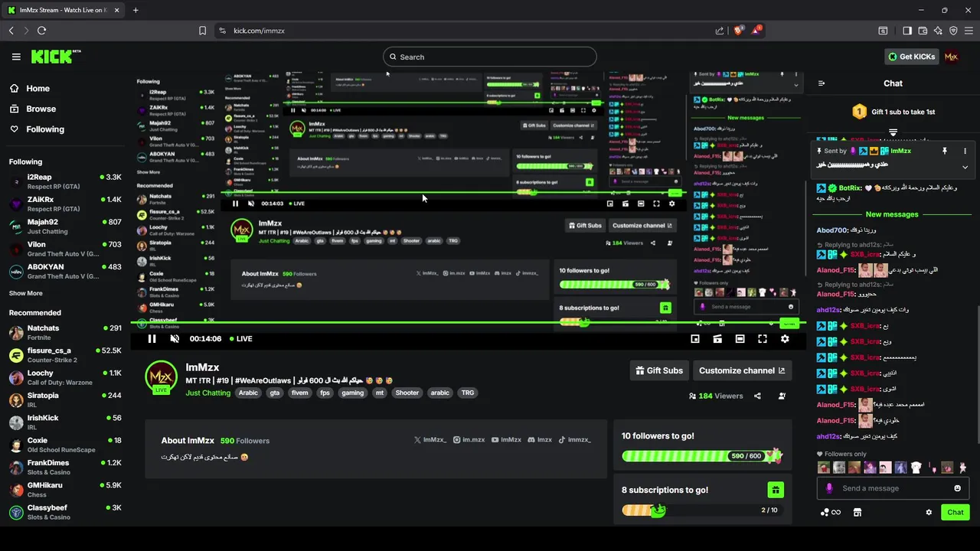Bookmark page with address bar icon
This screenshot has height=551, width=980.
(x=202, y=31)
